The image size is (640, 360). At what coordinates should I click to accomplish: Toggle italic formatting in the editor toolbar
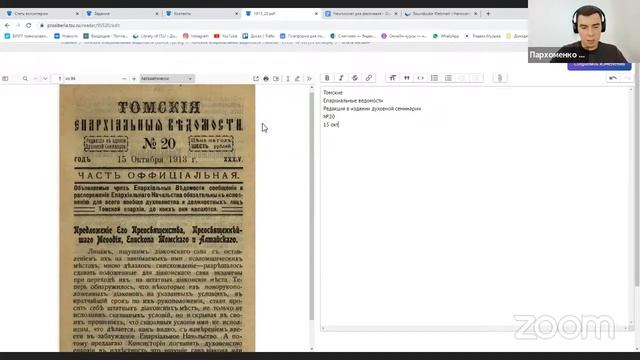coord(341,78)
